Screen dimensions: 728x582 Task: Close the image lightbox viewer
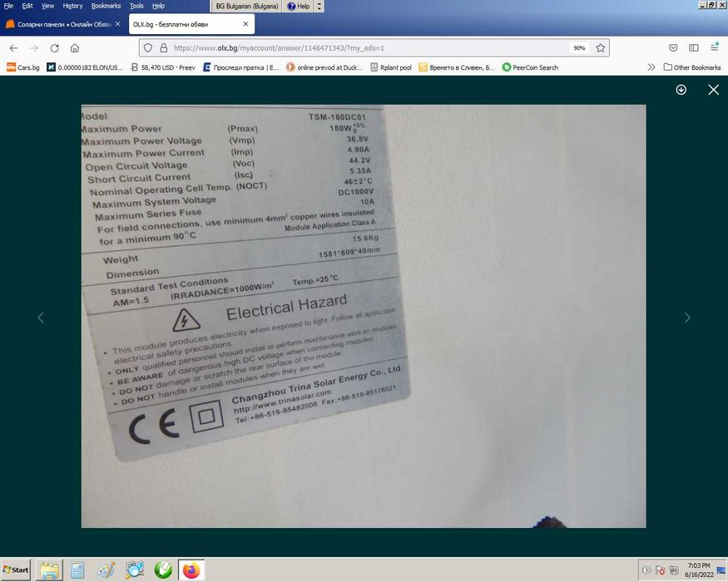tap(714, 90)
